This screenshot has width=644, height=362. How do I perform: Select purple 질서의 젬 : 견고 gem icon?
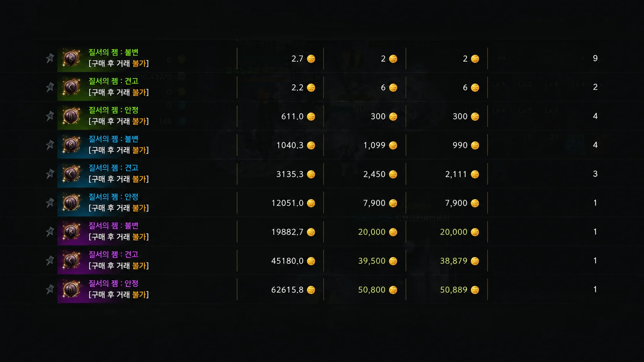click(71, 260)
